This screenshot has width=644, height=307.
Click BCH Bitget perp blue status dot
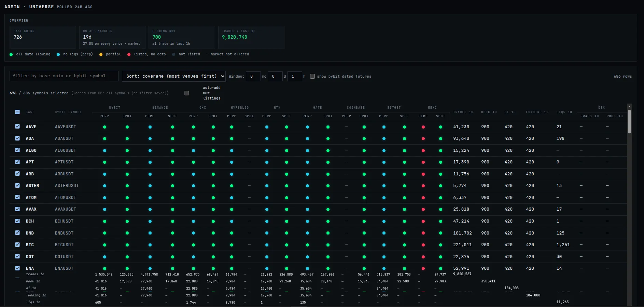pyautogui.click(x=384, y=221)
